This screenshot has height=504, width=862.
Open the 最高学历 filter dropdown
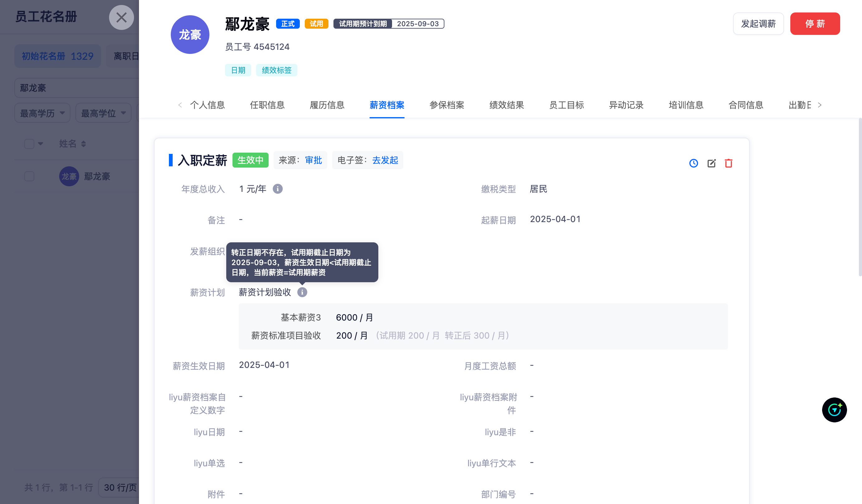(x=42, y=113)
